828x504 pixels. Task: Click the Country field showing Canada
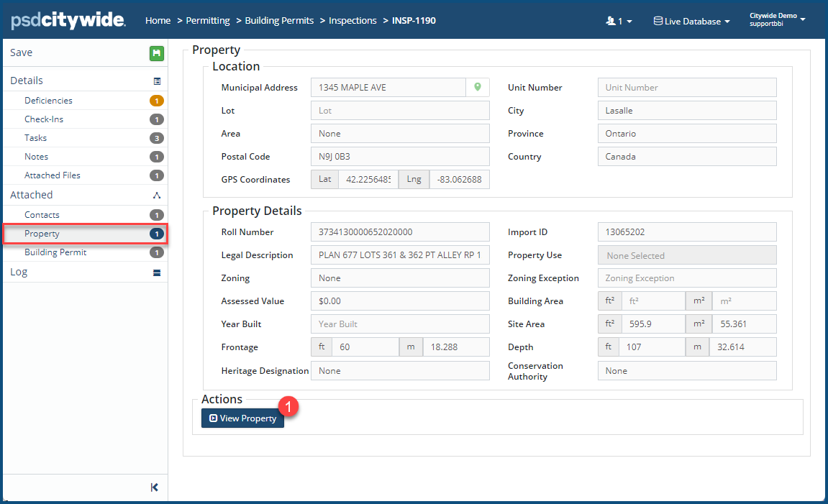pos(687,156)
